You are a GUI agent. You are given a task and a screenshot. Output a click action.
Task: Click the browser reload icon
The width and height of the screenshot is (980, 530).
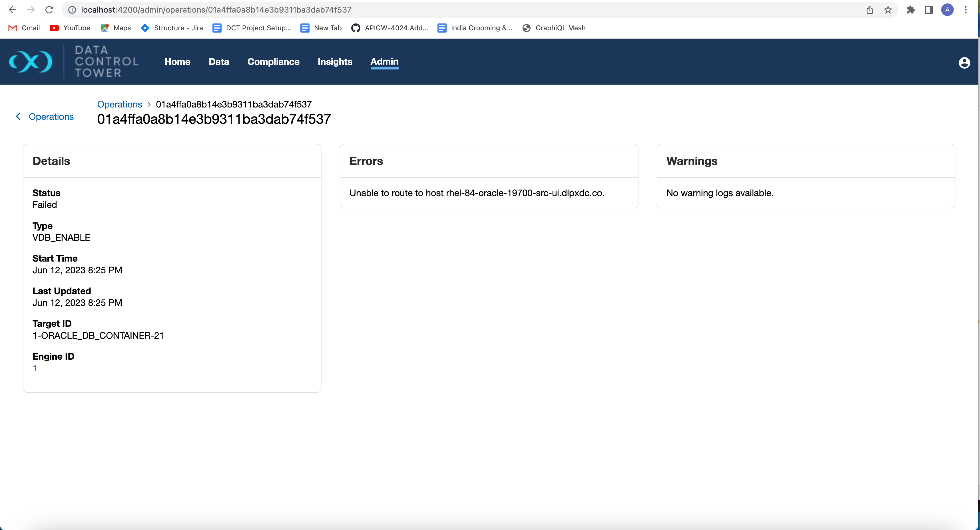click(49, 10)
